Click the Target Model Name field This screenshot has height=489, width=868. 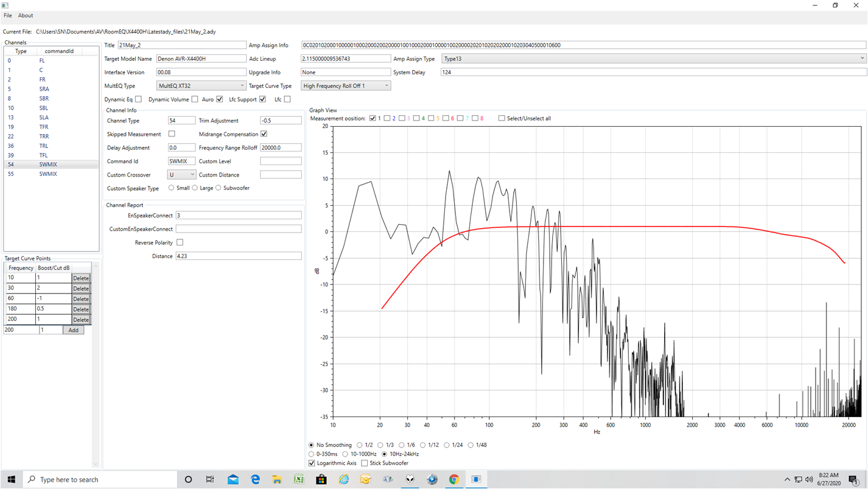click(201, 59)
